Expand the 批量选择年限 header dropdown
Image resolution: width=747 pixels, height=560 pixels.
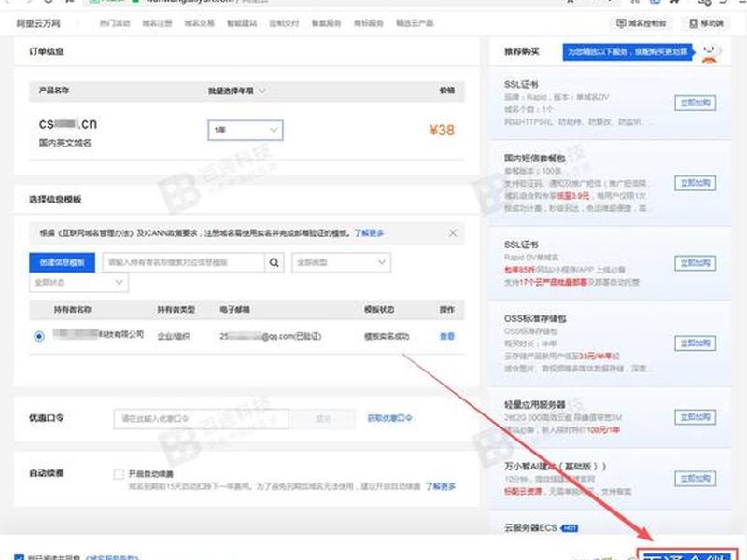[x=236, y=91]
